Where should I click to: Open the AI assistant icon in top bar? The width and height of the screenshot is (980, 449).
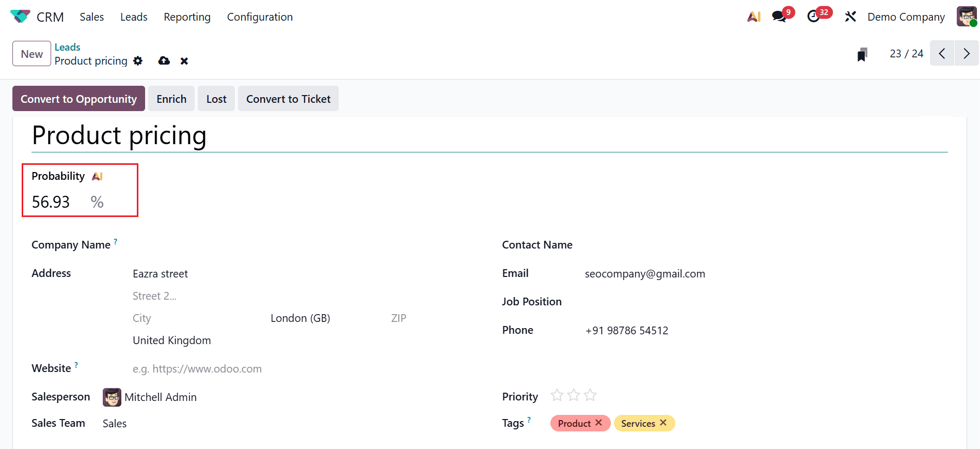754,17
